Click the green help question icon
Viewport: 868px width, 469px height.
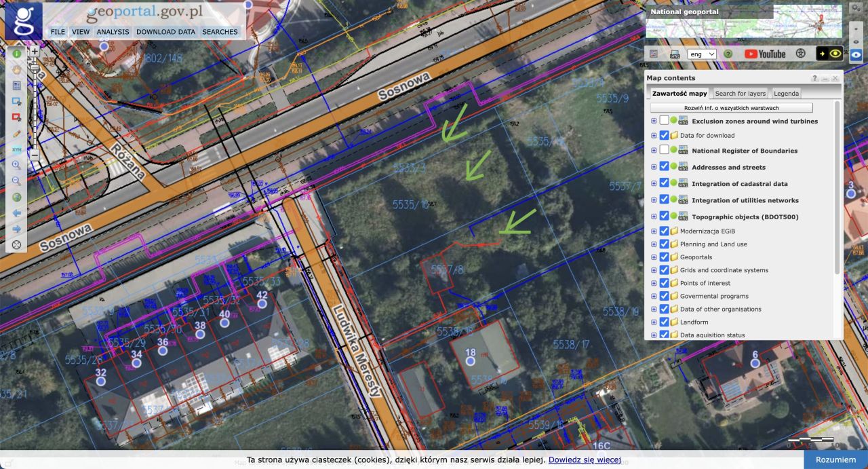[x=728, y=54]
